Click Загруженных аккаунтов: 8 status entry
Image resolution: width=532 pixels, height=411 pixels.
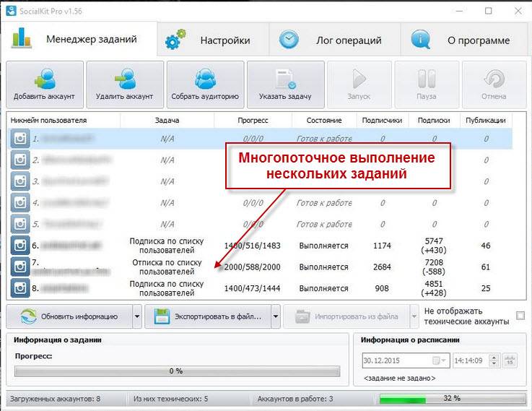[x=56, y=399]
